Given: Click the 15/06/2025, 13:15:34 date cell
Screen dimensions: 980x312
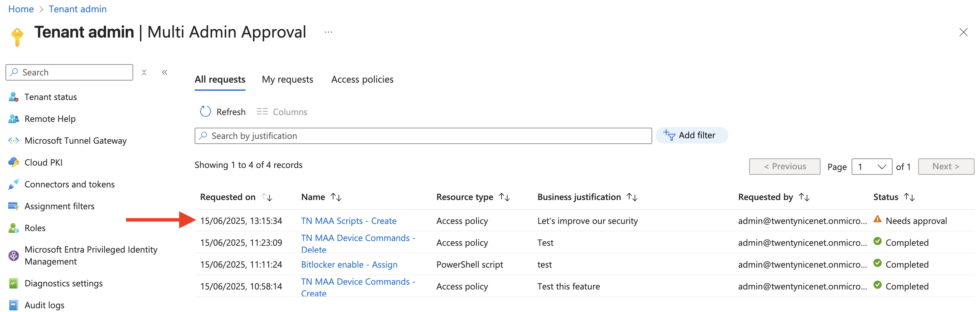Looking at the screenshot, I should point(241,221).
